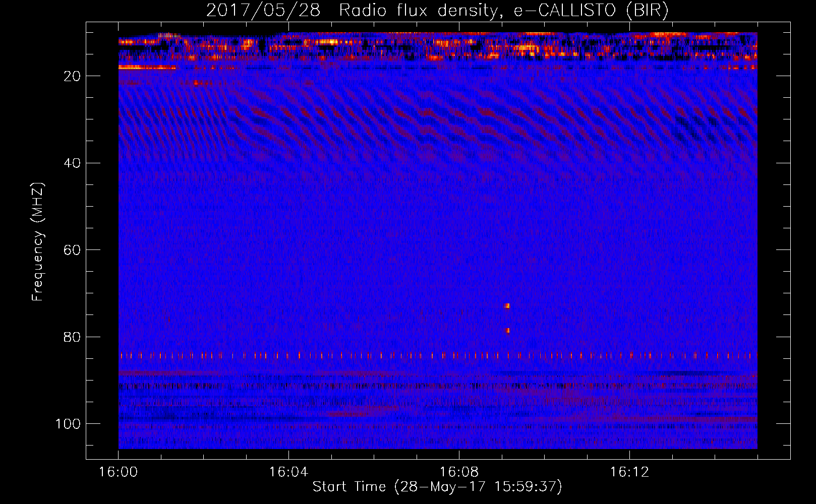Click the 16:08 time tick label
This screenshot has width=816, height=504.
pyautogui.click(x=459, y=472)
